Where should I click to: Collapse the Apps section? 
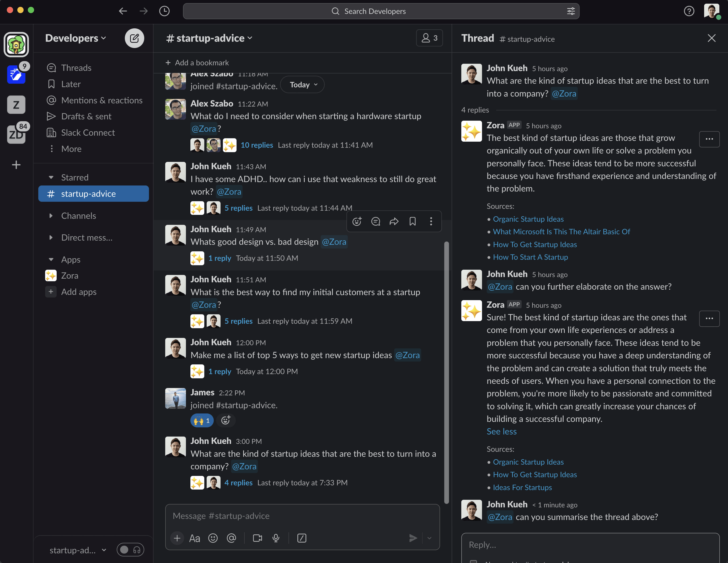point(51,259)
